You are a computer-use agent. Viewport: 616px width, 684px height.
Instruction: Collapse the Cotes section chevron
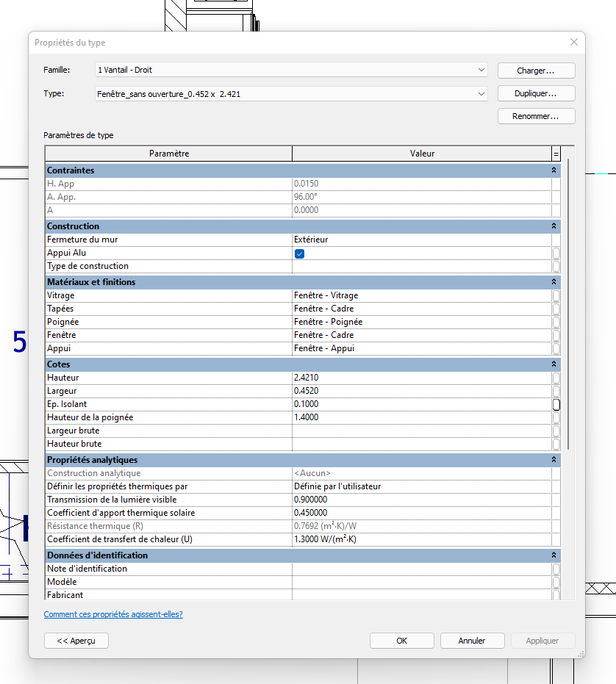555,364
